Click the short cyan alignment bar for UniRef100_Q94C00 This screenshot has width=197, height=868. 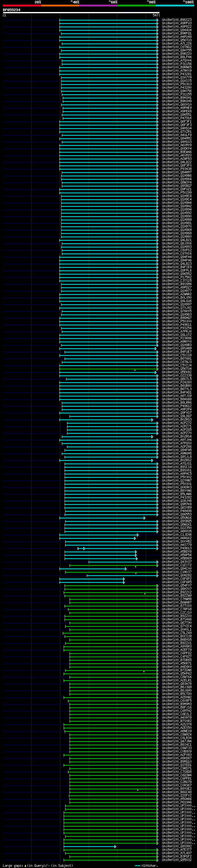click(93, 568)
